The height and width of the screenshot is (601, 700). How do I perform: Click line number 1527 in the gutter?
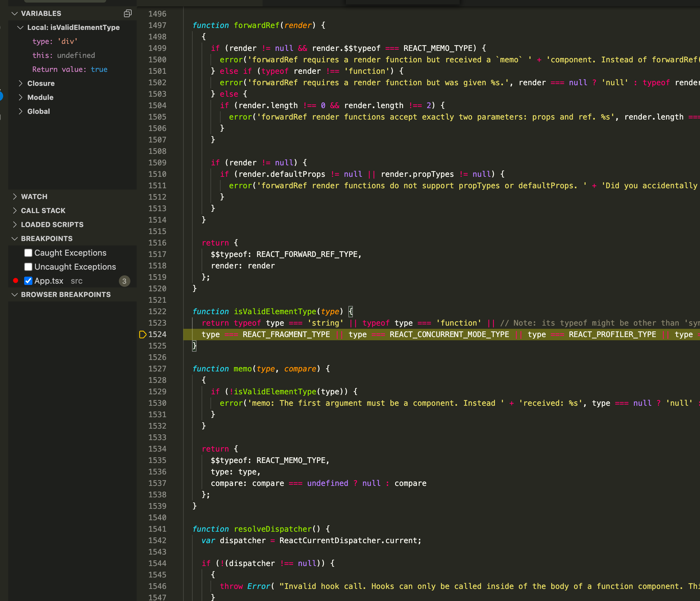[x=157, y=369]
